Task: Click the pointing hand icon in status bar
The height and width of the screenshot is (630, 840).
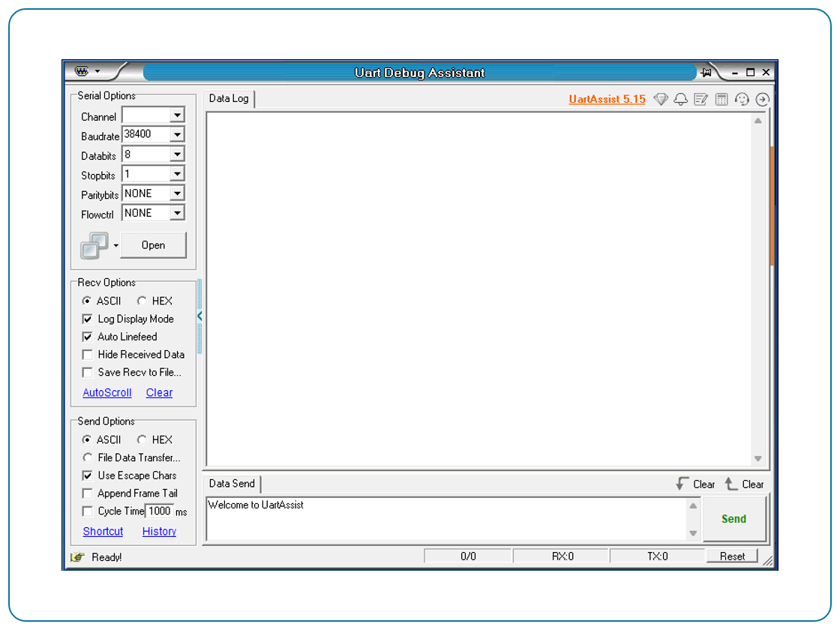Action: pos(78,557)
